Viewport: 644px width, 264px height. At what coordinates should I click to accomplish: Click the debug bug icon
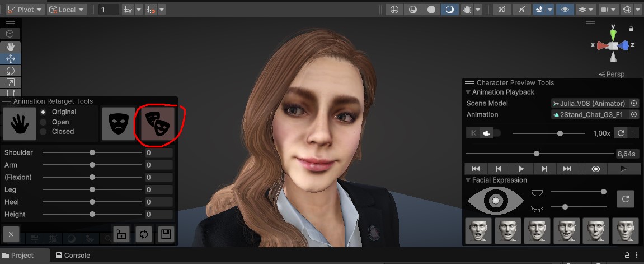pyautogui.click(x=467, y=10)
